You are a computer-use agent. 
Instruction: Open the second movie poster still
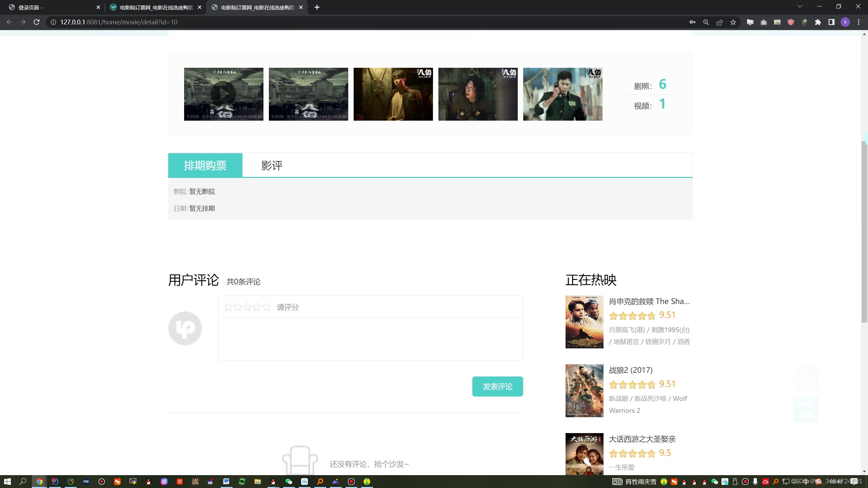coord(308,94)
